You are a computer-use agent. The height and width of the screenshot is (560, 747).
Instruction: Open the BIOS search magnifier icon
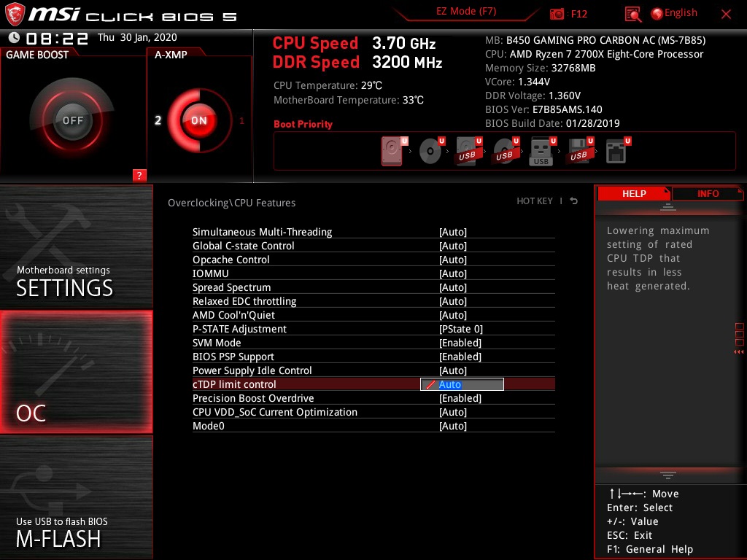click(632, 15)
